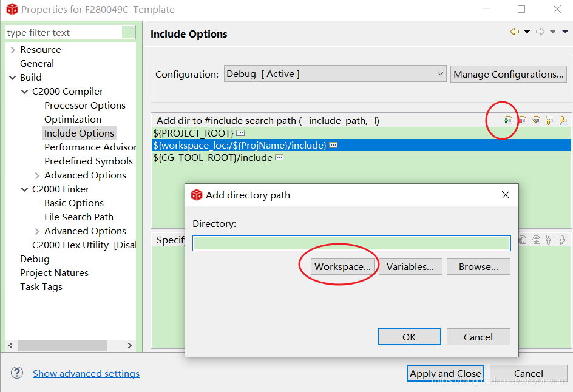This screenshot has width=573, height=392.
Task: Open ellipsis editor beside ${PROJECT_ROOT}
Action: (x=240, y=133)
